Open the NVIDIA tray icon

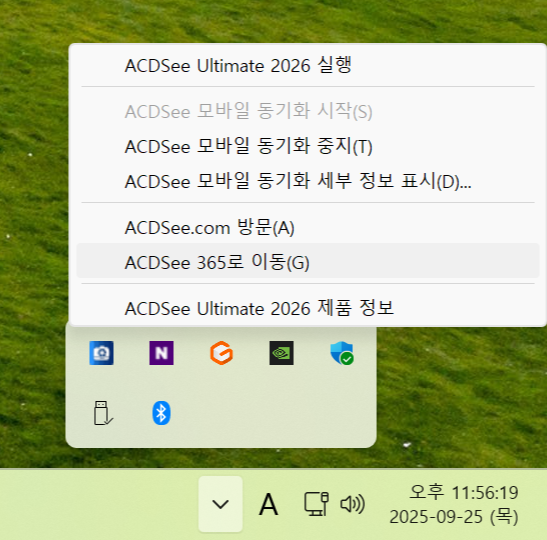pos(282,353)
